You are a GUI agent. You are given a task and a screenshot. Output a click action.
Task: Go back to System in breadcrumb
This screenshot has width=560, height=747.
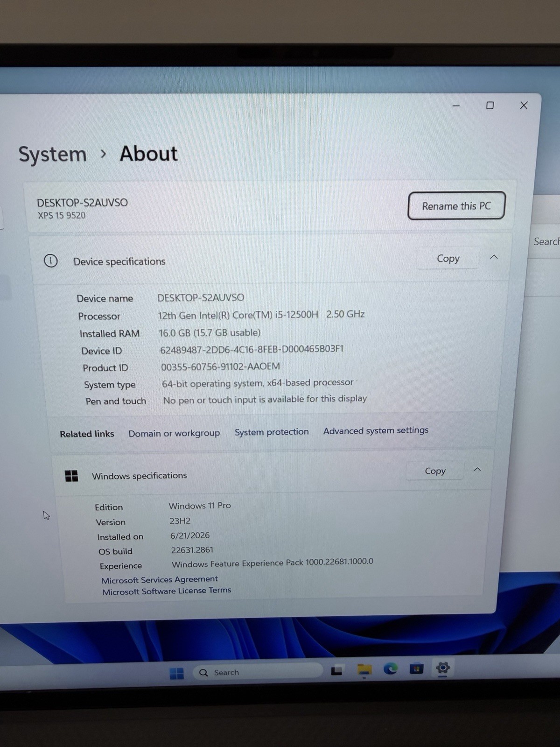pyautogui.click(x=52, y=154)
